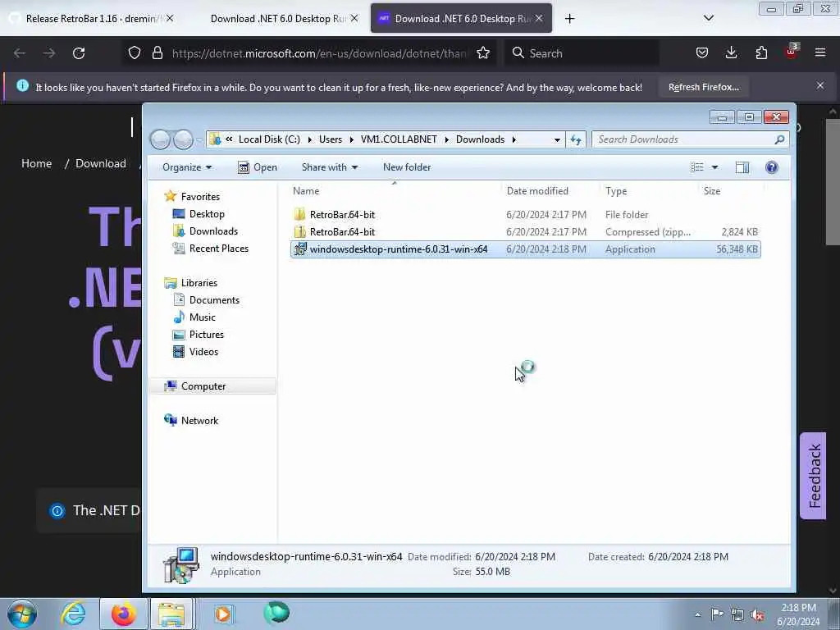Launch Internet Explorer from the taskbar
Viewport: 840px width, 630px height.
pos(73,614)
